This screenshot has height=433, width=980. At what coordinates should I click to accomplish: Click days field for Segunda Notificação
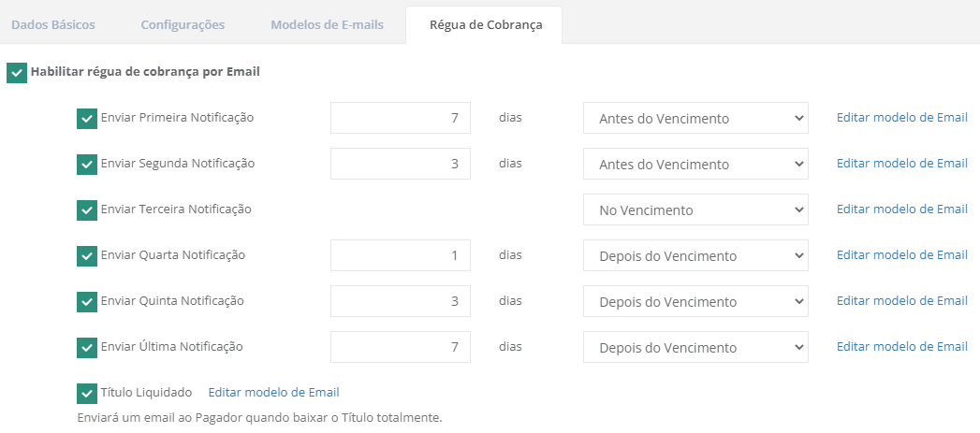[400, 165]
